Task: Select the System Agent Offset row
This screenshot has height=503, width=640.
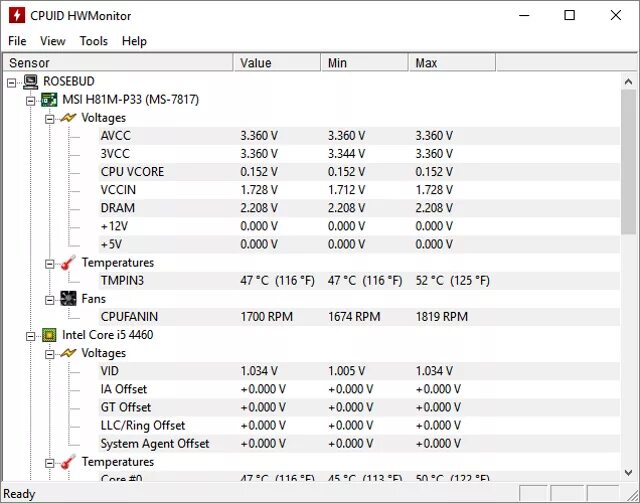Action: coord(359,443)
